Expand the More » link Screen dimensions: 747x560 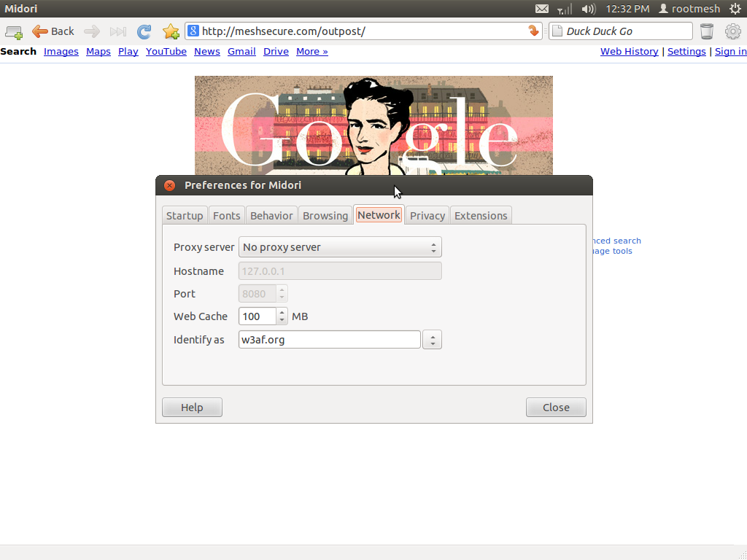[312, 52]
